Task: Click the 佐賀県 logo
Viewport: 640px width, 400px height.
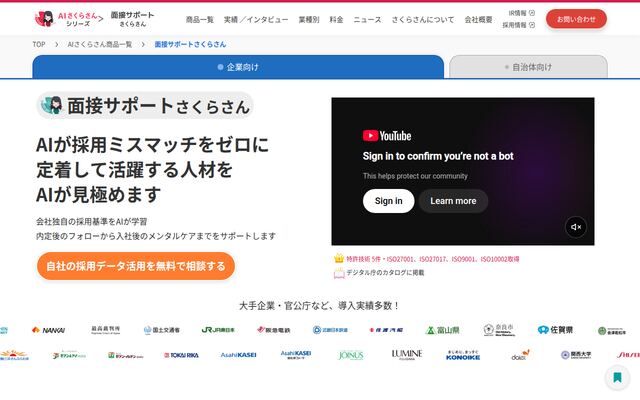Action: 555,330
